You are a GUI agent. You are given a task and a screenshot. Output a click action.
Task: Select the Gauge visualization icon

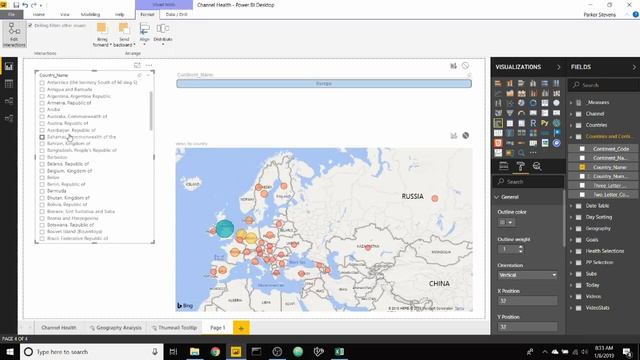coord(521,113)
